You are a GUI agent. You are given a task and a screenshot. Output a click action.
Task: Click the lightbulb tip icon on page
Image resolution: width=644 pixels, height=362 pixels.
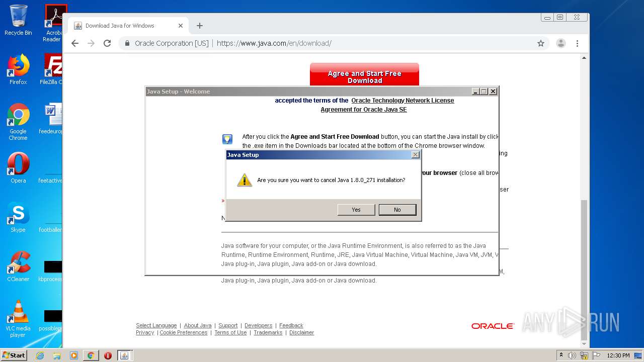pos(227,139)
